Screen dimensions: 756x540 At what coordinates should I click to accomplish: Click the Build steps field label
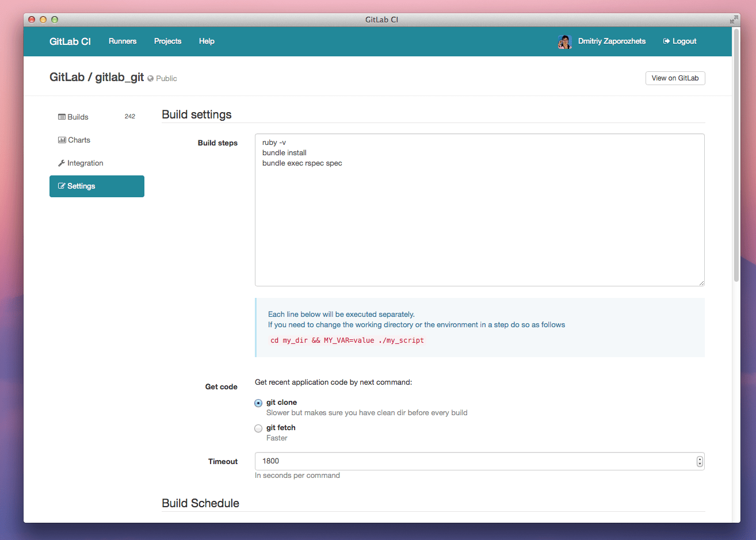tap(217, 143)
